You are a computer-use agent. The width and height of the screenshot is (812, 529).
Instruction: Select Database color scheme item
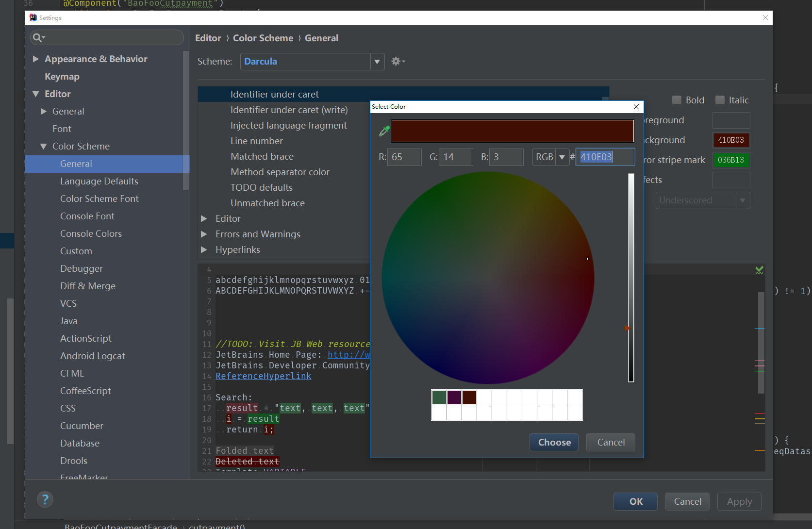(x=80, y=443)
